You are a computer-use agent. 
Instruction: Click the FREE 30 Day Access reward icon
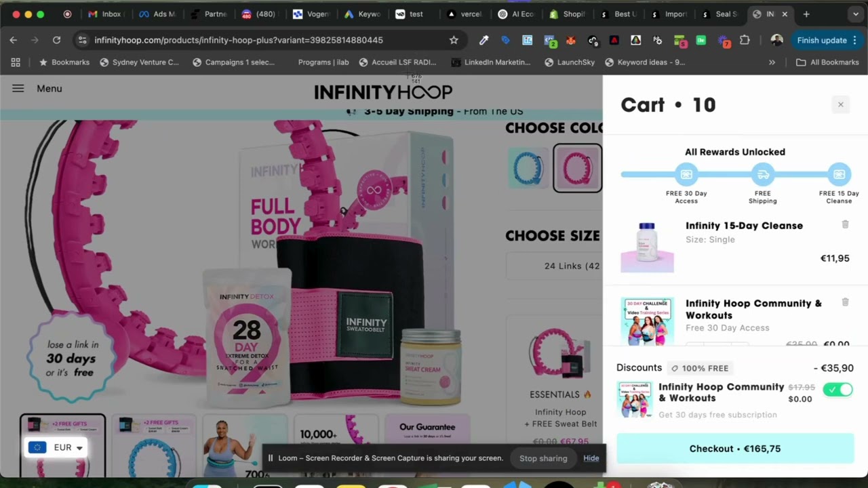(686, 175)
